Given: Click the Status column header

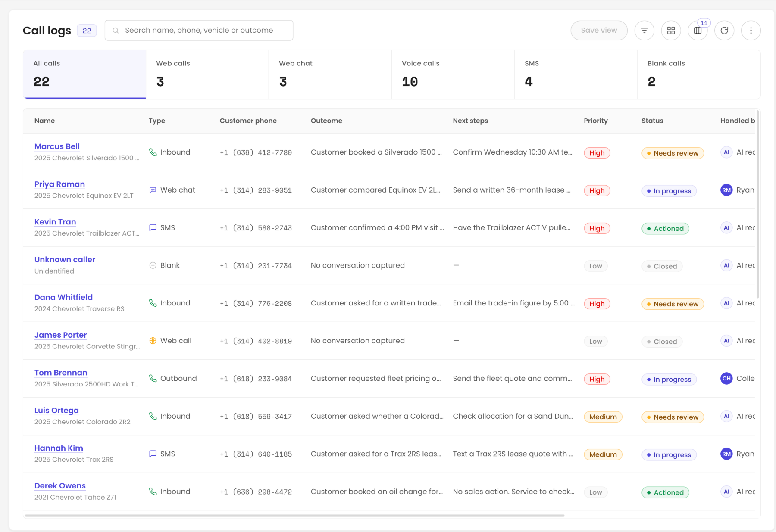Looking at the screenshot, I should point(652,121).
